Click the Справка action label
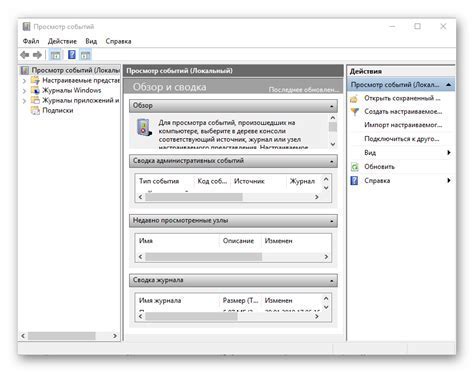This screenshot has height=373, width=474. click(x=377, y=181)
